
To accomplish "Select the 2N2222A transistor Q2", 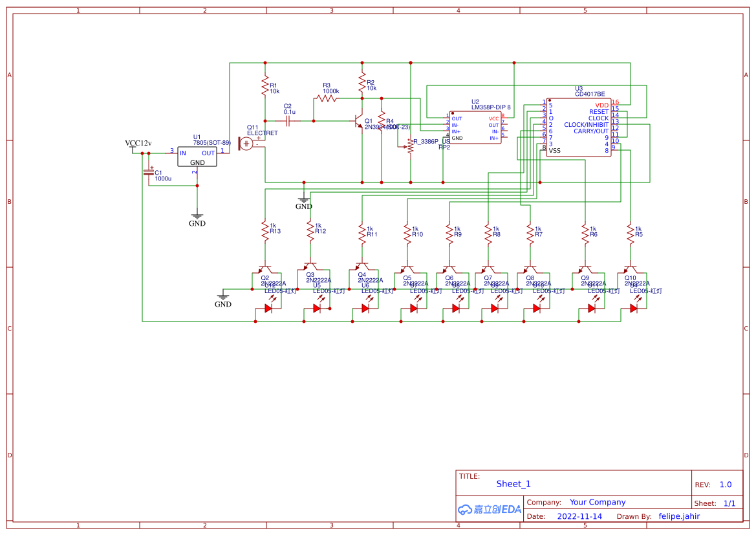I will pos(264,270).
